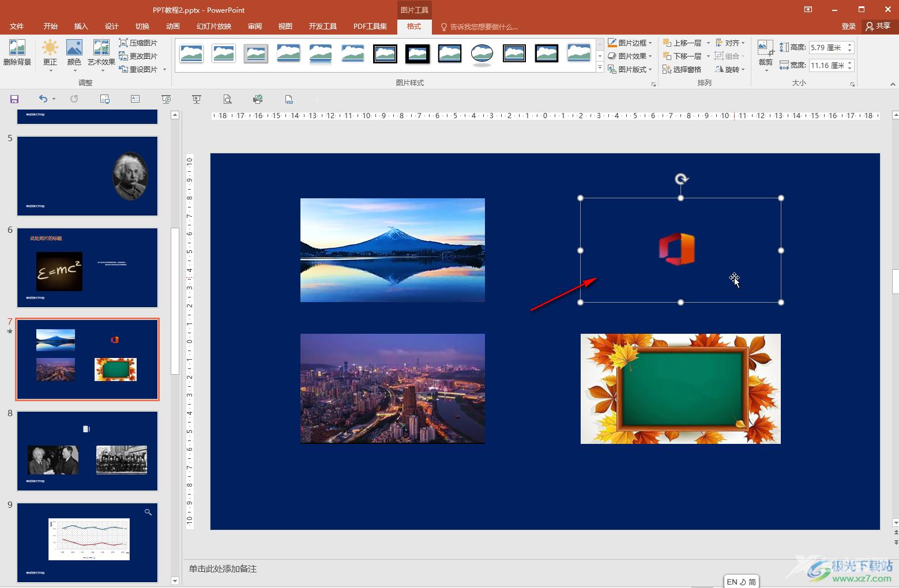899x588 pixels.
Task: Switch to the 切换 Transitions tab
Action: 142,27
